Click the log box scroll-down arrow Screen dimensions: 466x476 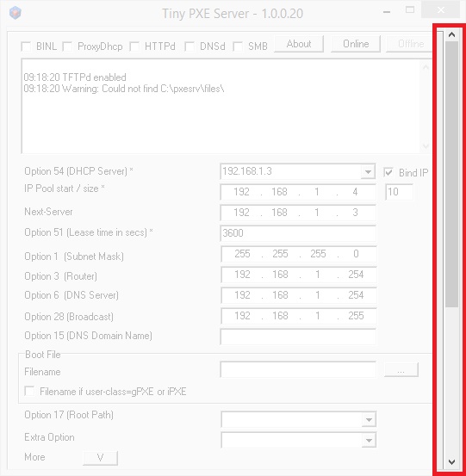coord(426,146)
